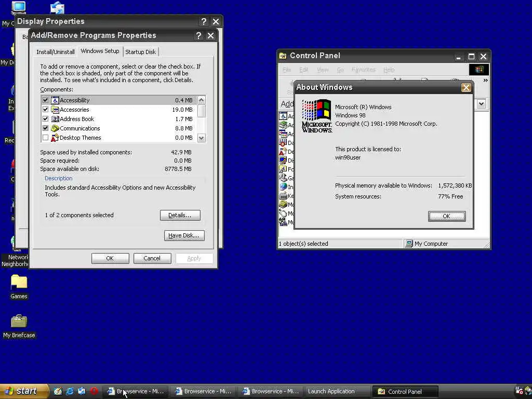This screenshot has height=399, width=532.
Task: Switch to Control Panel taskbar button
Action: click(x=405, y=392)
